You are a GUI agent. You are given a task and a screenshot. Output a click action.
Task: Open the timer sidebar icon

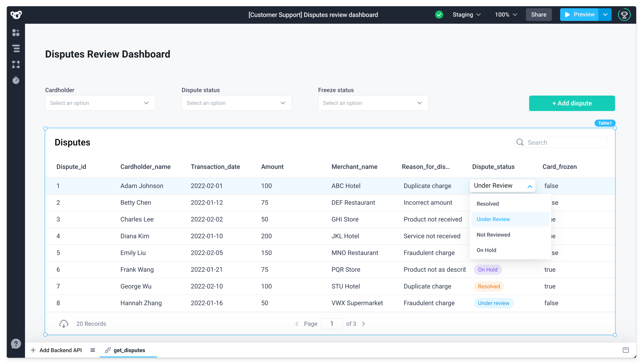point(16,80)
